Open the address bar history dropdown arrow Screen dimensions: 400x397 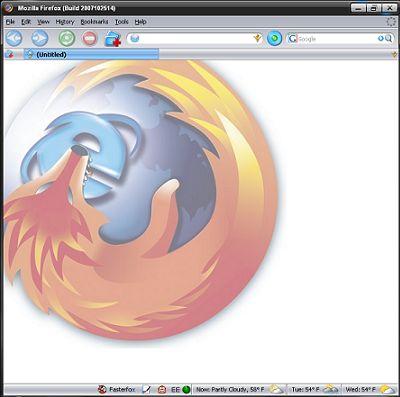[257, 39]
